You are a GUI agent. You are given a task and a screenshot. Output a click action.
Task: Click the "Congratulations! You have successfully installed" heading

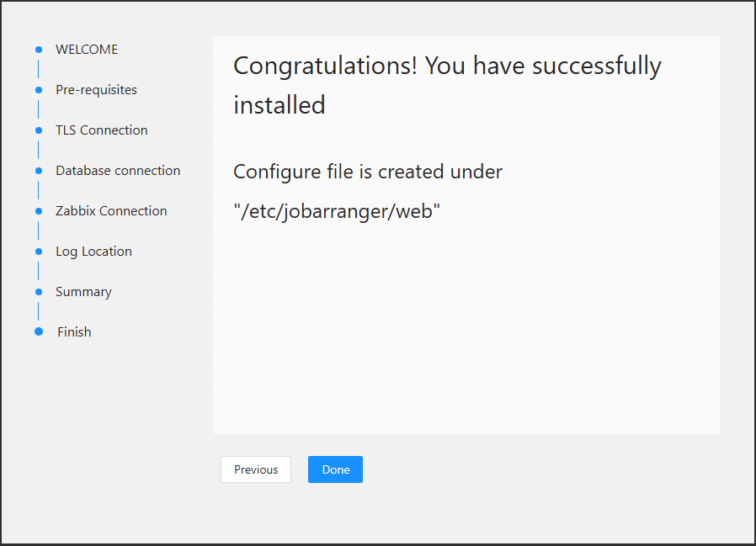coord(447,85)
